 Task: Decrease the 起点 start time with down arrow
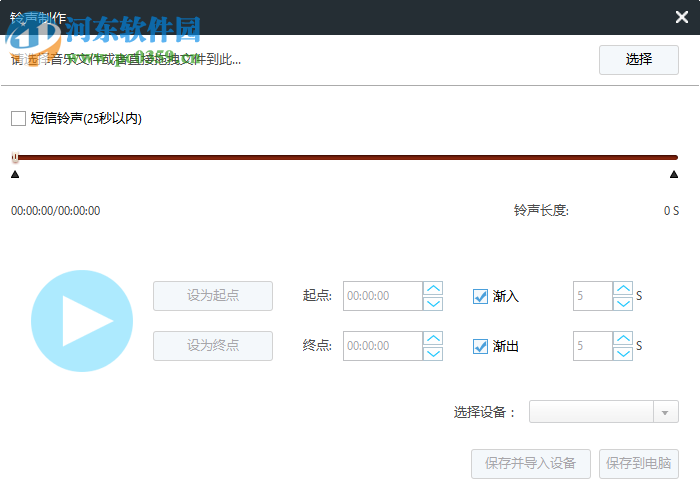click(x=433, y=304)
